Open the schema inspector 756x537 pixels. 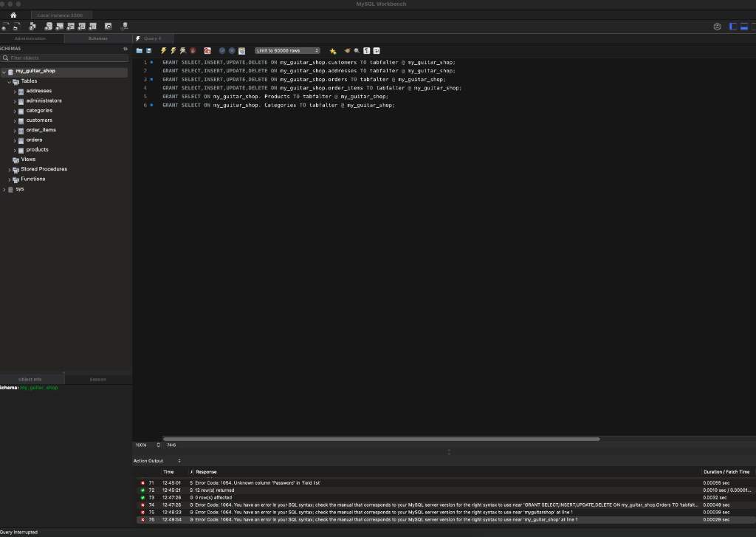tap(32, 27)
